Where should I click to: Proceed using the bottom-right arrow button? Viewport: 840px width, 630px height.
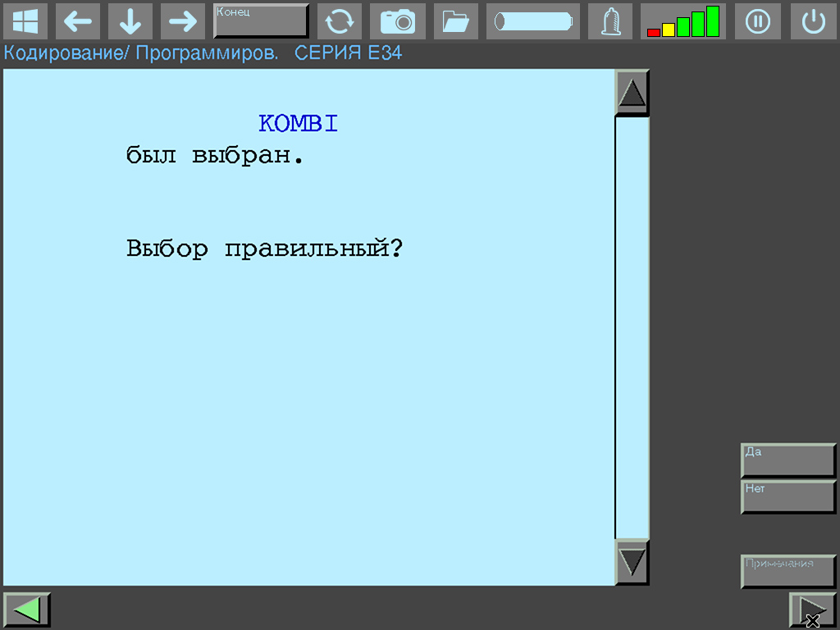pos(811,609)
